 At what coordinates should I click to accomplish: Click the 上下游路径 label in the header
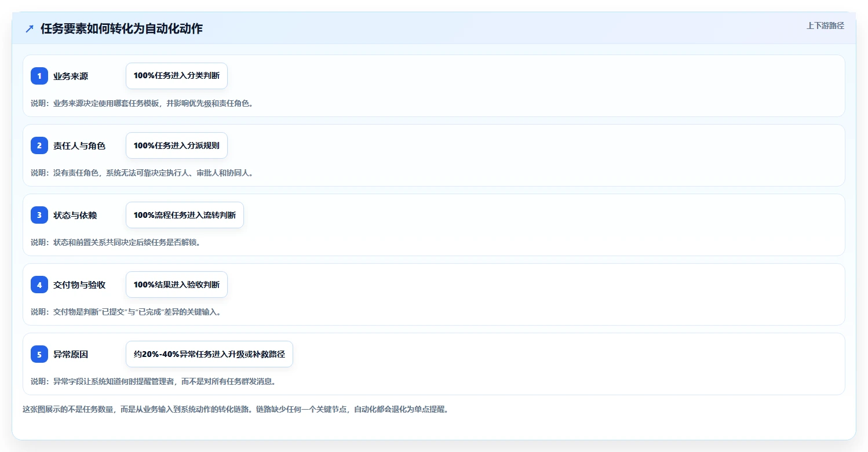825,25
